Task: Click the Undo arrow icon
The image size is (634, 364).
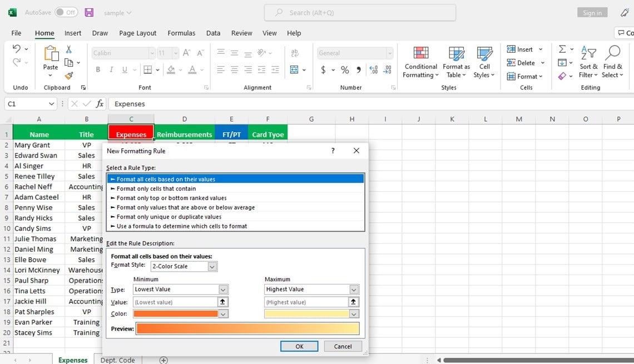Action: [16, 49]
